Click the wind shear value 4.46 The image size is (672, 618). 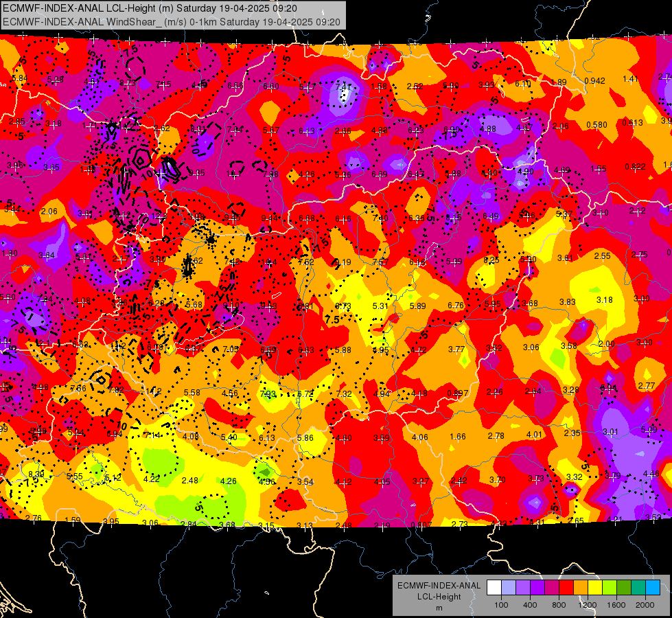click(x=651, y=474)
